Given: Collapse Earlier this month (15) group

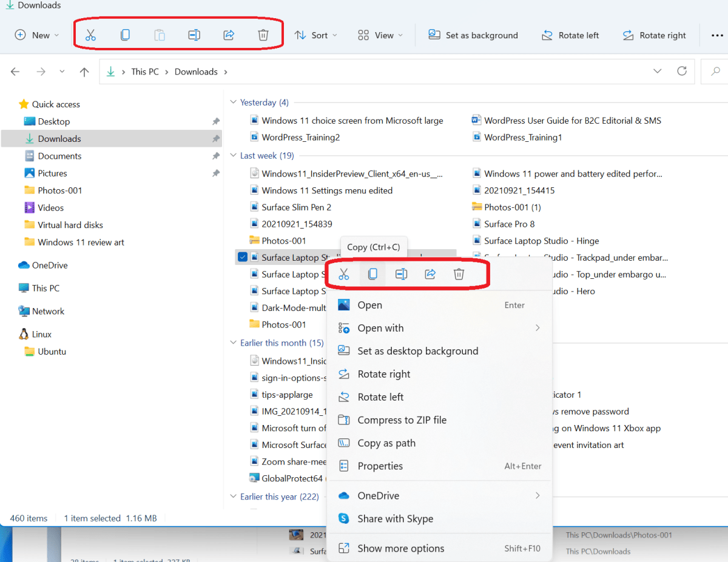Looking at the screenshot, I should tap(233, 343).
